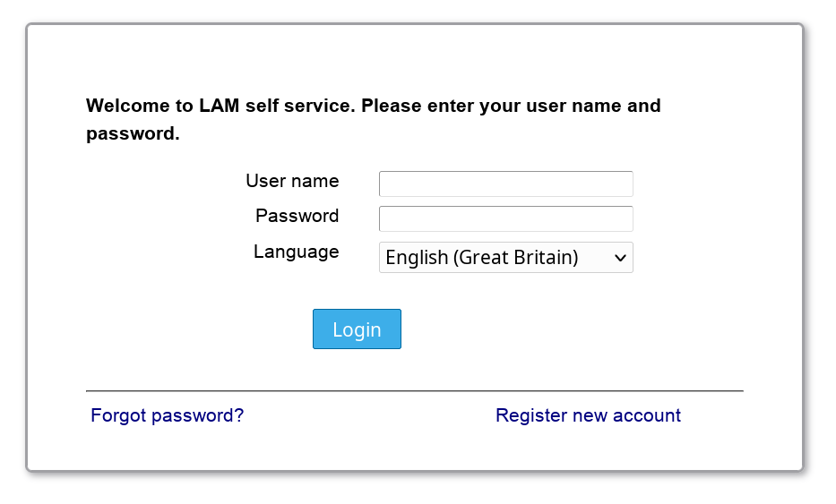
Task: Click the User name text field
Action: pyautogui.click(x=505, y=184)
